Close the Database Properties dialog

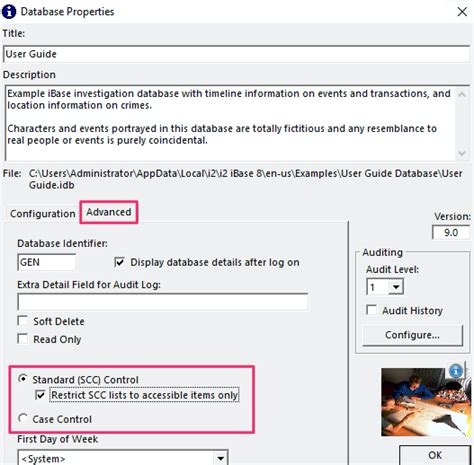462,12
